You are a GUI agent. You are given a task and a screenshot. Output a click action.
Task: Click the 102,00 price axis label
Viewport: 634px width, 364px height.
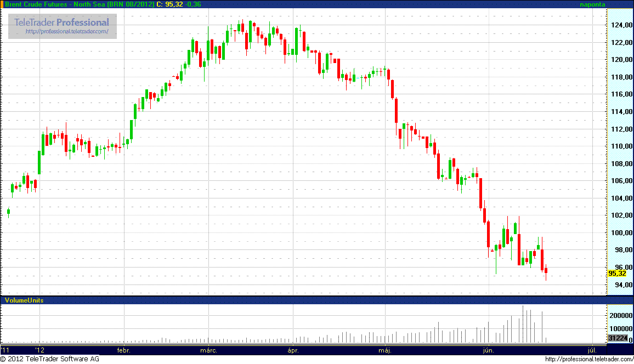click(x=622, y=215)
